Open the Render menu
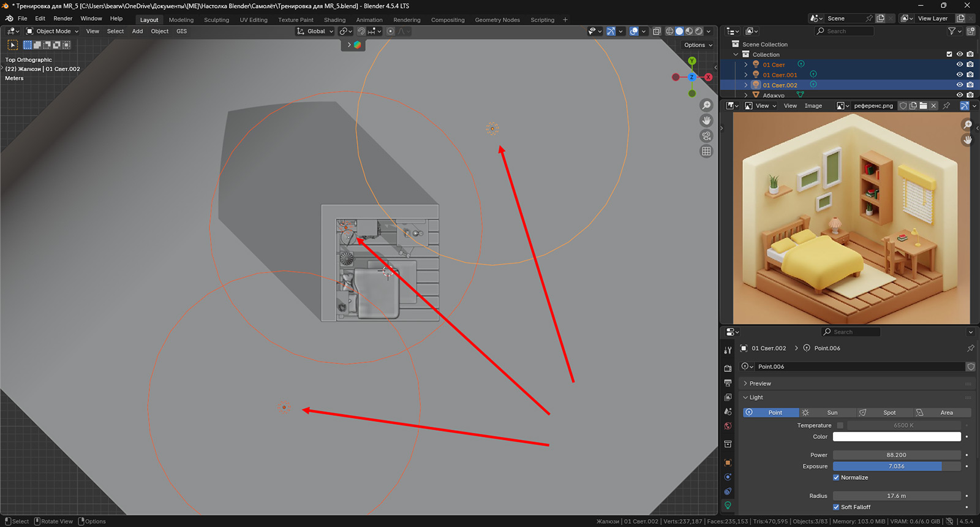Image resolution: width=980 pixels, height=527 pixels. point(62,18)
